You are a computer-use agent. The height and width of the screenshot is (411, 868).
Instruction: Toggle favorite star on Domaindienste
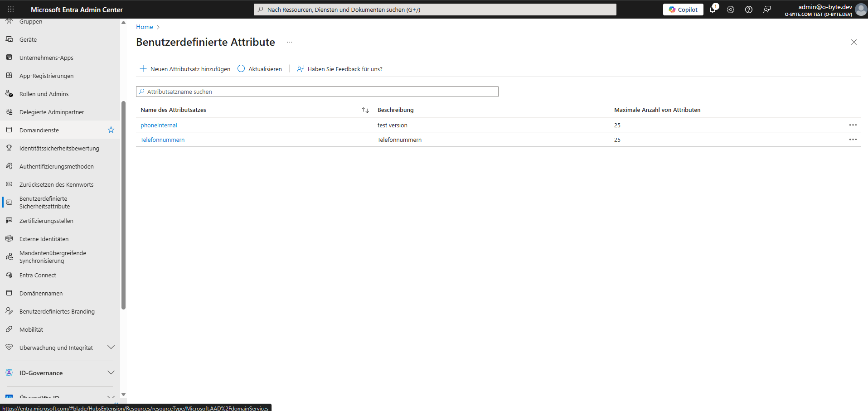coord(111,130)
